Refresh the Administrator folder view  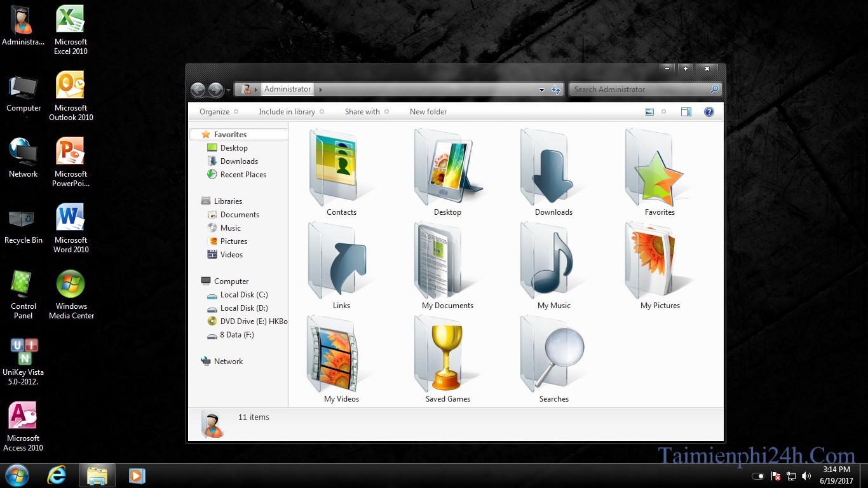pos(556,90)
